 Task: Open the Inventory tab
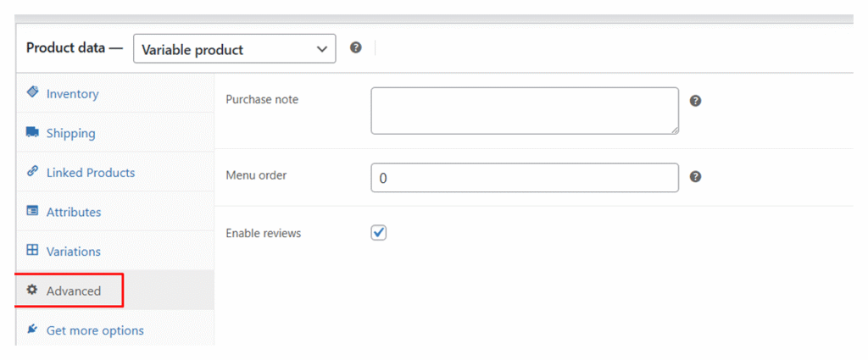(x=73, y=93)
